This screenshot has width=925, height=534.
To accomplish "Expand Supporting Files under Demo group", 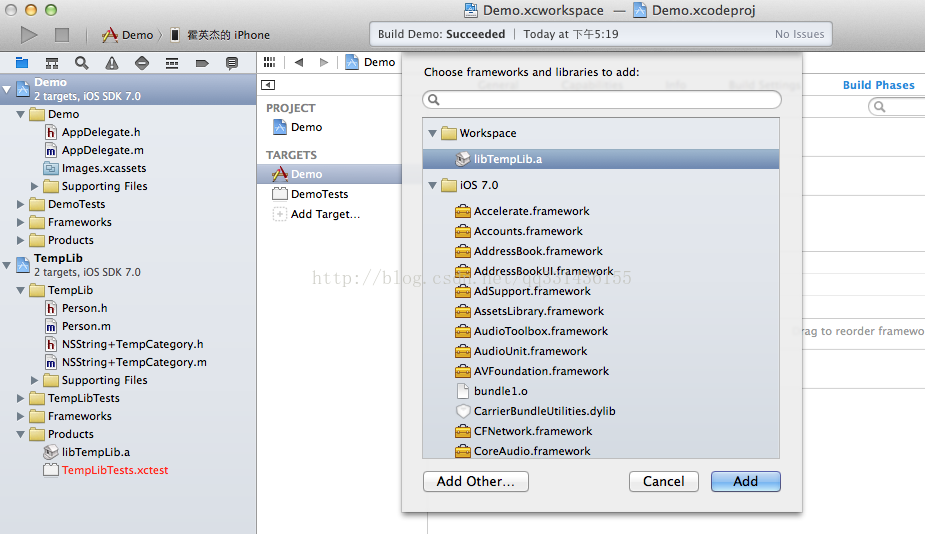I will coord(34,186).
